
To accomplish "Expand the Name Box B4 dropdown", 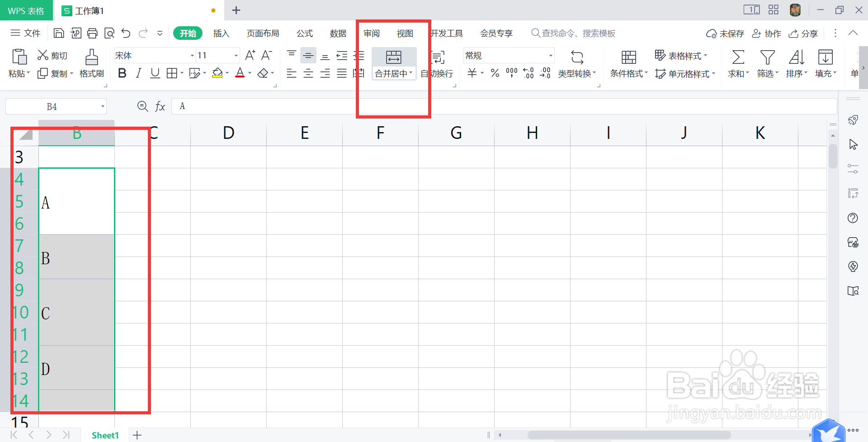I will tap(103, 107).
